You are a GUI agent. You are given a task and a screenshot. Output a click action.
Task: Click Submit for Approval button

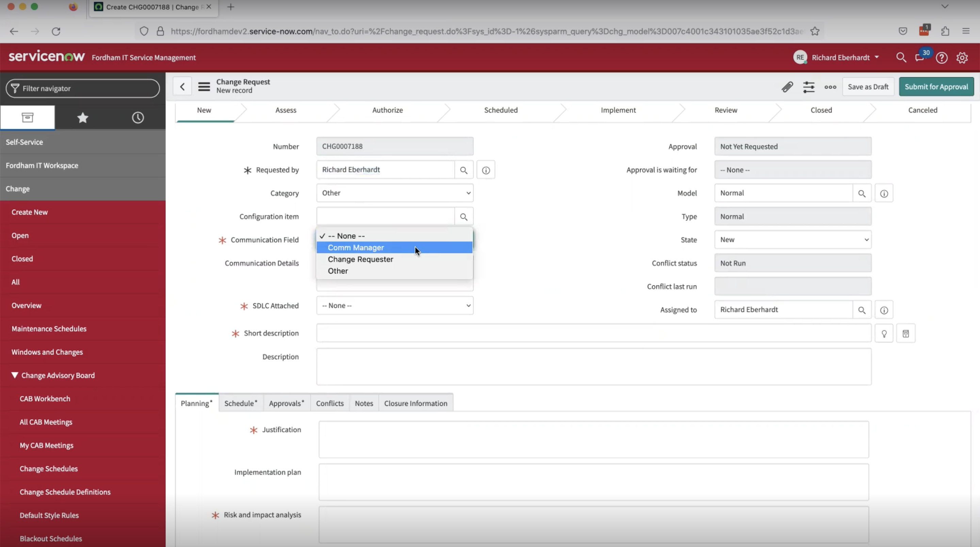[x=936, y=86]
